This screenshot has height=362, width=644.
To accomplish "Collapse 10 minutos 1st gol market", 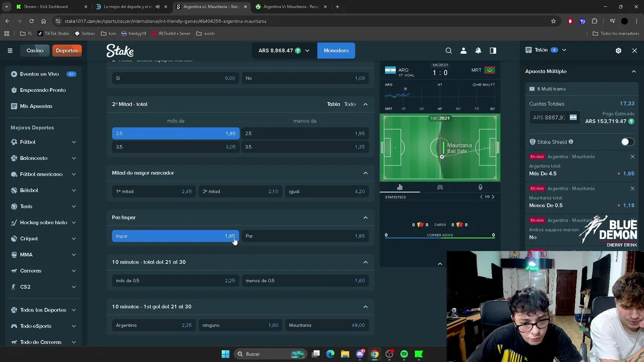I will [365, 307].
